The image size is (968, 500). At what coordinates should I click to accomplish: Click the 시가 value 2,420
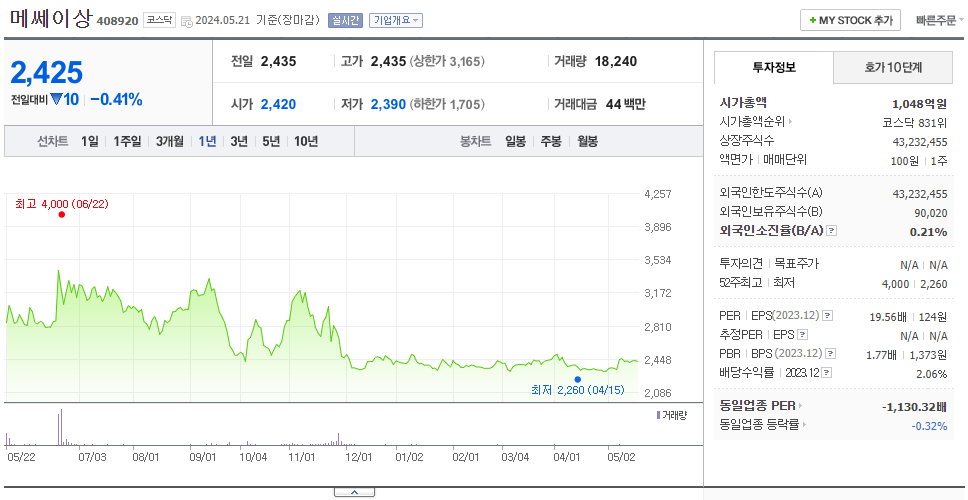(278, 104)
